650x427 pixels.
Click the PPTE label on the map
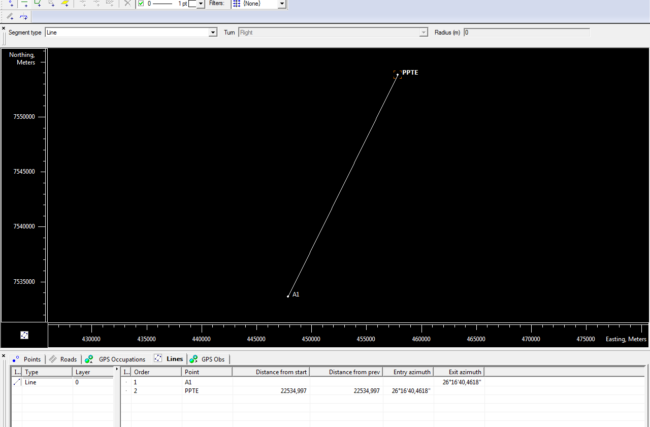click(410, 73)
